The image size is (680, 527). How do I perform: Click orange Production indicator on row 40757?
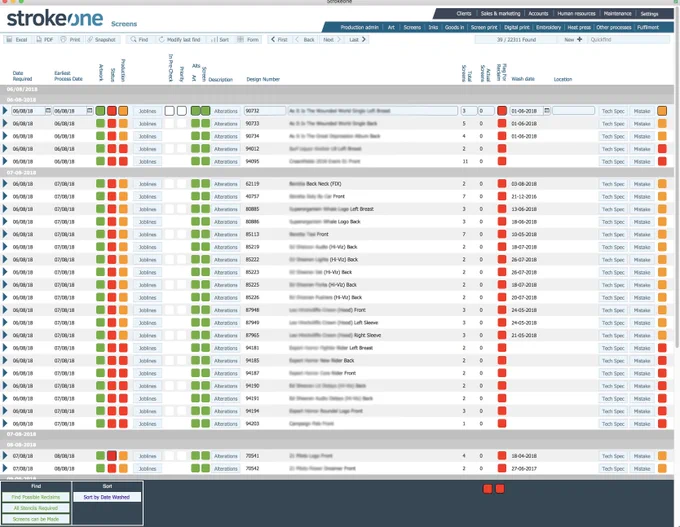[123, 196]
